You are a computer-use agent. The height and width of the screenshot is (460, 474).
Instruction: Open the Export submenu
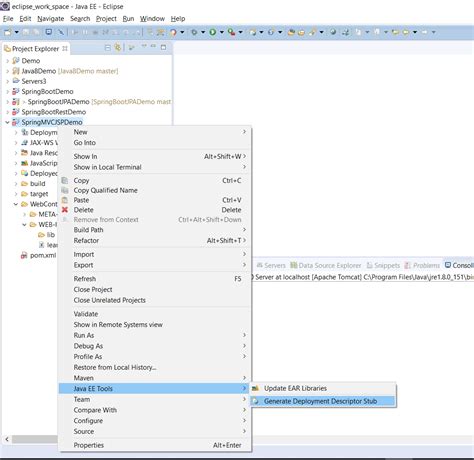[x=155, y=265]
